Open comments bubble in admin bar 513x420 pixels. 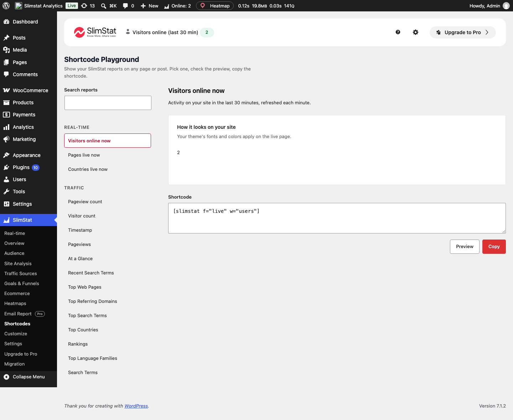[x=128, y=6]
